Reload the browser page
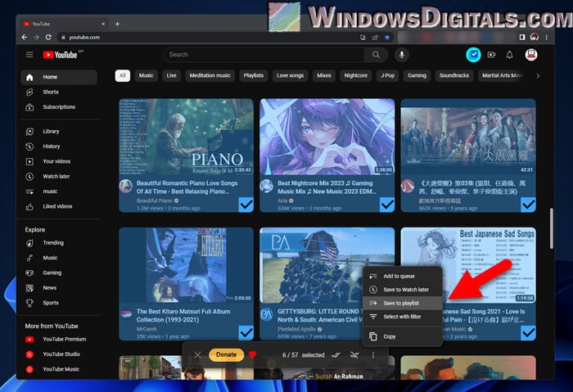 48,38
